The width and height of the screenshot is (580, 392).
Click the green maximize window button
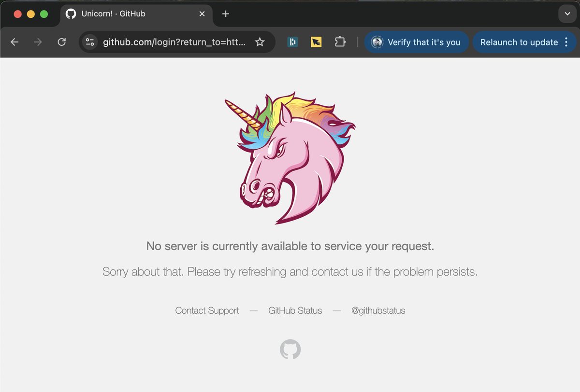(44, 14)
